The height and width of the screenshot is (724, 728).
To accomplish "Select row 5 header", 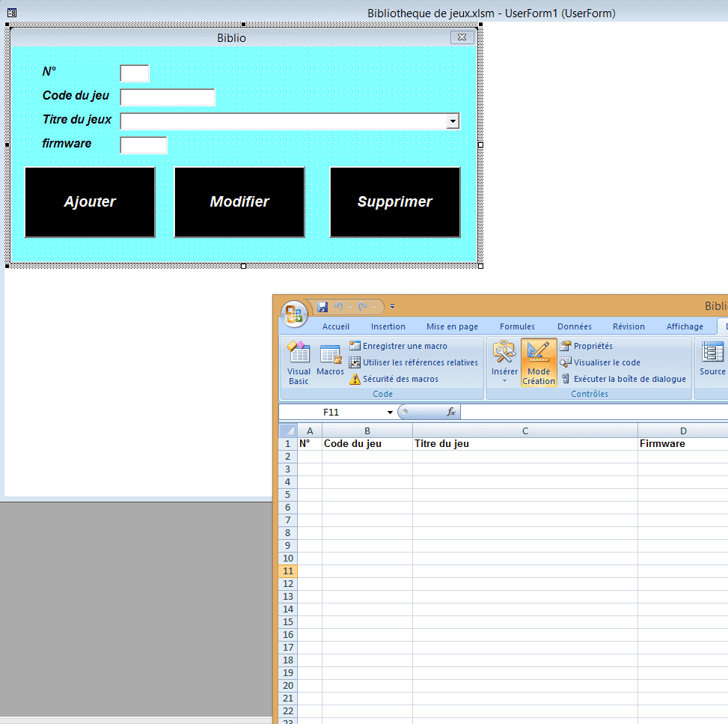I will 288,495.
